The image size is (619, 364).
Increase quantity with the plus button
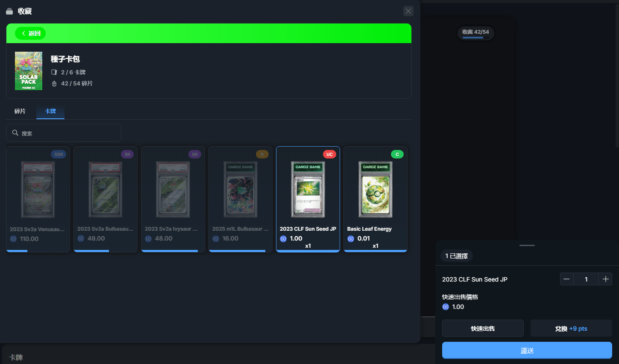pos(605,279)
